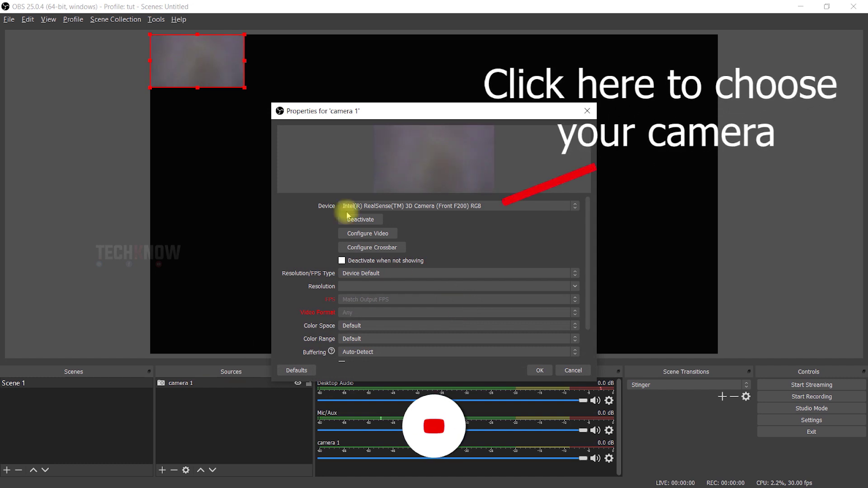Click Exit in Controls panel
Viewport: 868px width, 488px height.
coord(812,432)
